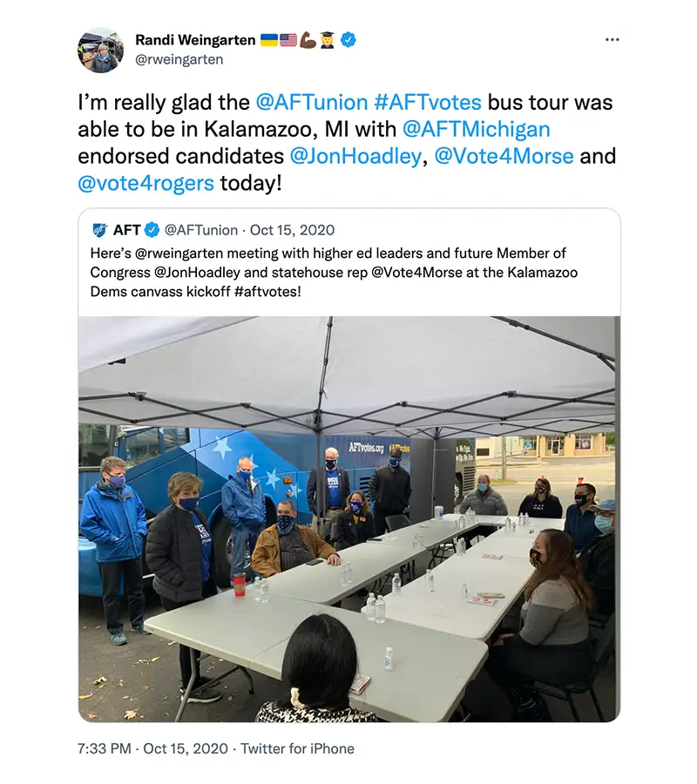
Task: Open the @Vote4Morse mention in the main tweet
Action: click(504, 157)
